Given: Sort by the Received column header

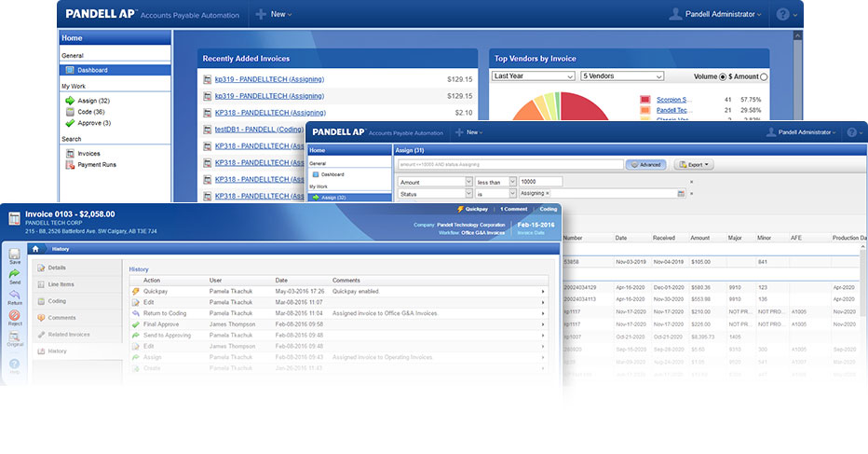Looking at the screenshot, I should [663, 238].
